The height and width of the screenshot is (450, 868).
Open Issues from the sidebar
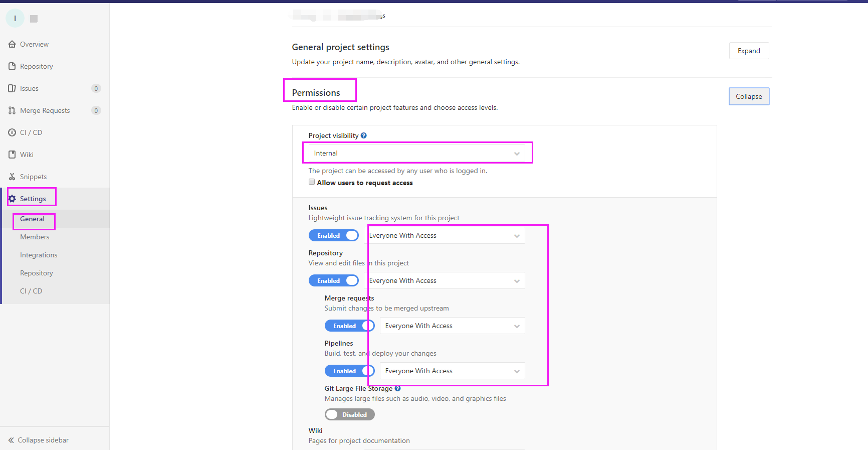click(x=12, y=88)
